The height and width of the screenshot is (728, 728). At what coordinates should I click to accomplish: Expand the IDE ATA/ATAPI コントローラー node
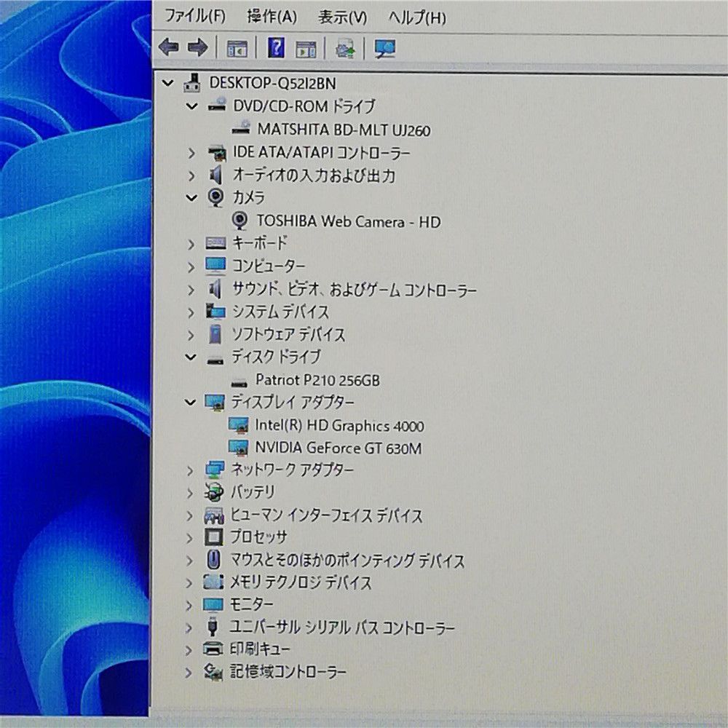pyautogui.click(x=191, y=152)
